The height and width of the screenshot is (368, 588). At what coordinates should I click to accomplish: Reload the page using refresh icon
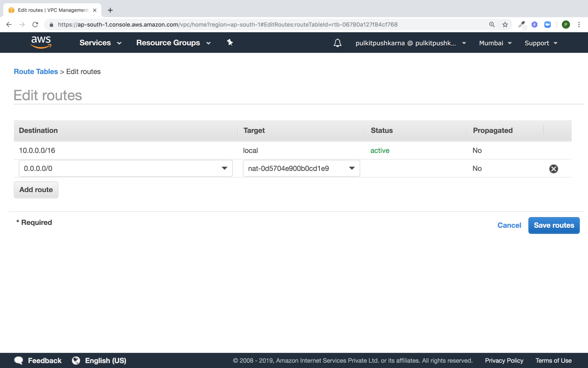(x=35, y=25)
